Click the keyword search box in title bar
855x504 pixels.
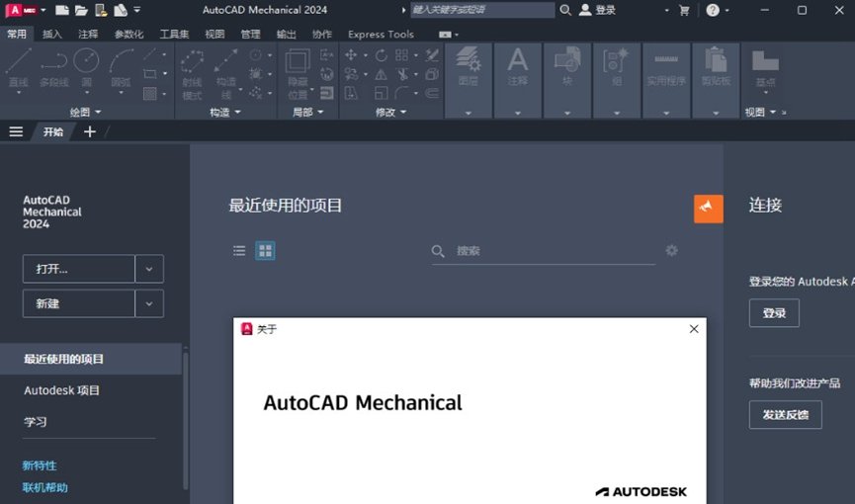[482, 10]
